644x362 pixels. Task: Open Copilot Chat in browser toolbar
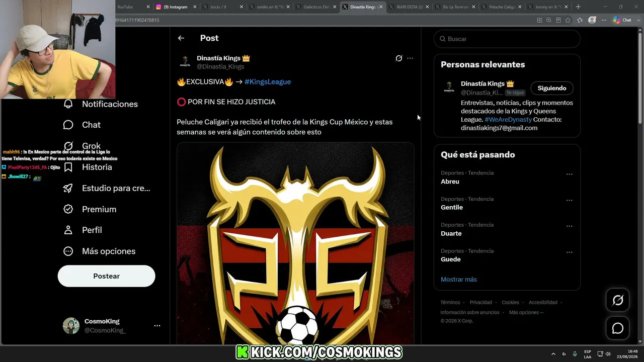tap(622, 20)
